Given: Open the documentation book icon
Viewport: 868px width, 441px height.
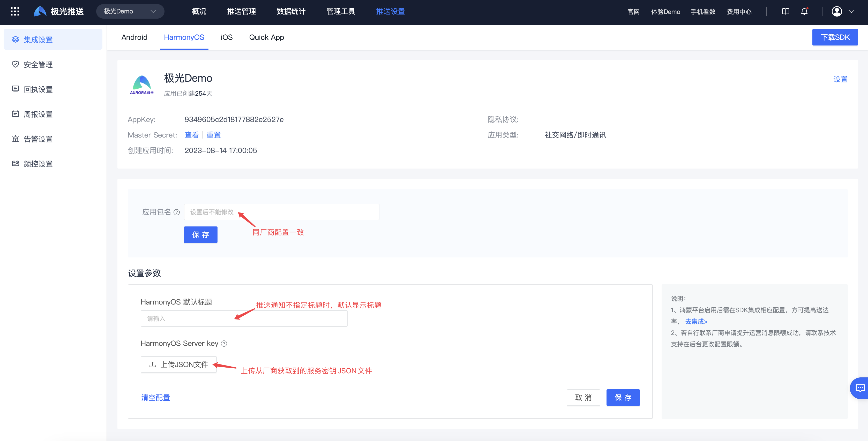Looking at the screenshot, I should pos(785,11).
